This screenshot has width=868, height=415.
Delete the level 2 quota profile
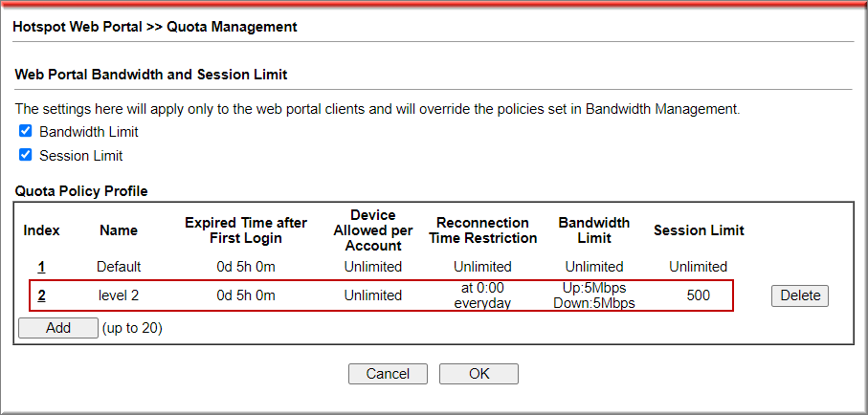(x=800, y=296)
